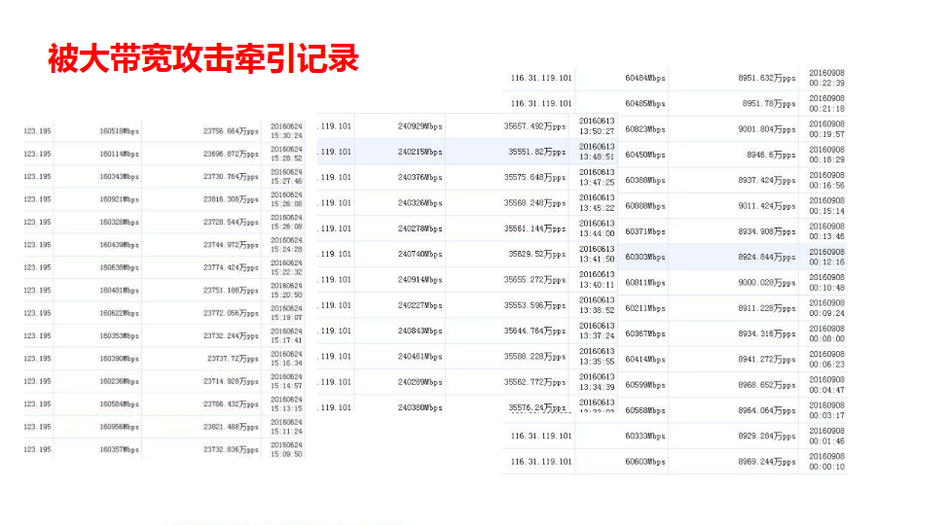Click the 240380Mbps entry
Screen dimensions: 950x525
pos(420,407)
